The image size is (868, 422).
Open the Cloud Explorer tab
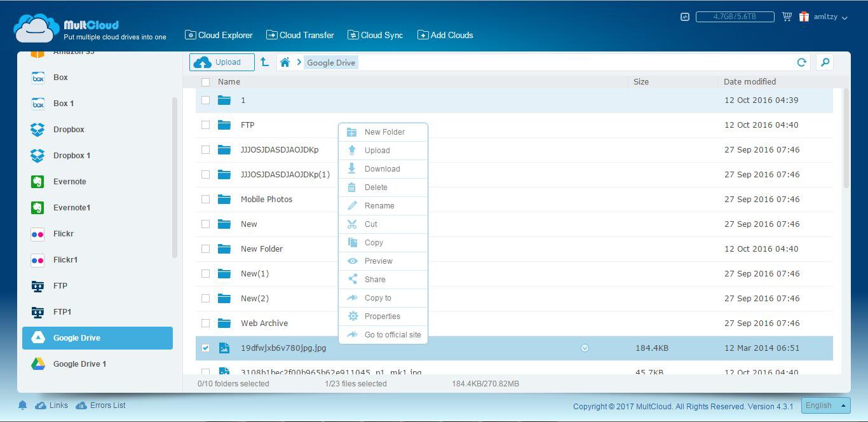coord(219,35)
